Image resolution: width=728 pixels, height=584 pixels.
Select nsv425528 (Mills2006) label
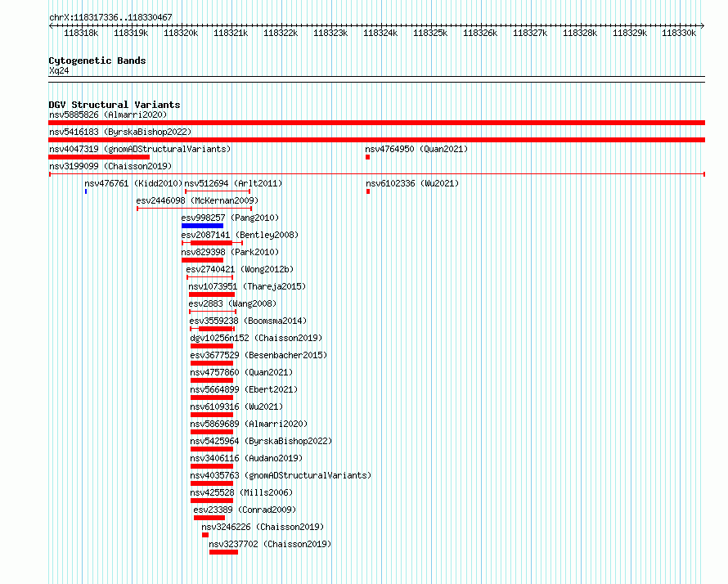pyautogui.click(x=241, y=492)
